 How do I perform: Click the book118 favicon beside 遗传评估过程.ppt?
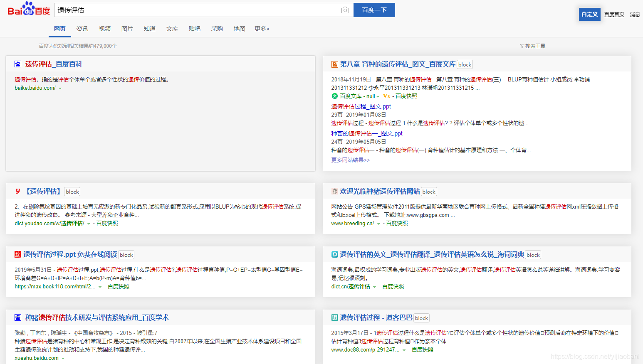pos(18,254)
